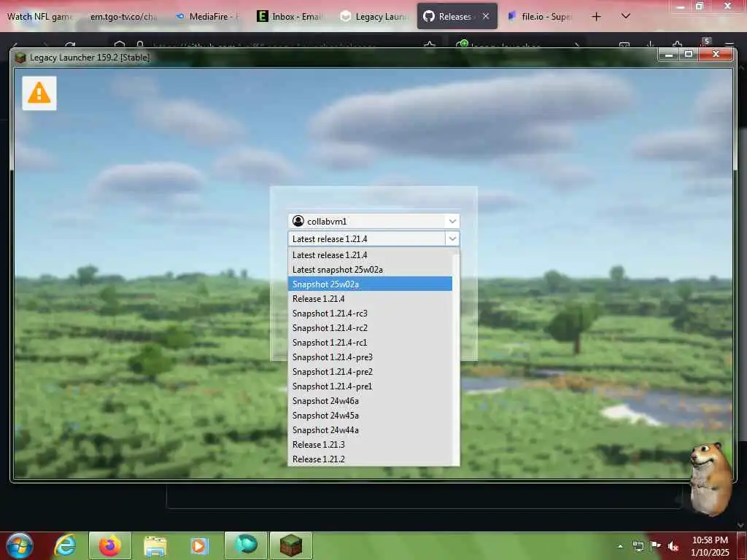Pick Snapshot 1.21.4-rc3
Image resolution: width=747 pixels, height=560 pixels.
(370, 314)
